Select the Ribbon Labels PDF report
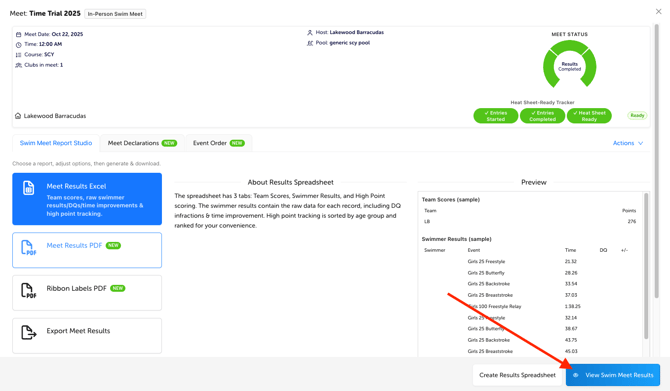The image size is (670, 391). pyautogui.click(x=87, y=293)
